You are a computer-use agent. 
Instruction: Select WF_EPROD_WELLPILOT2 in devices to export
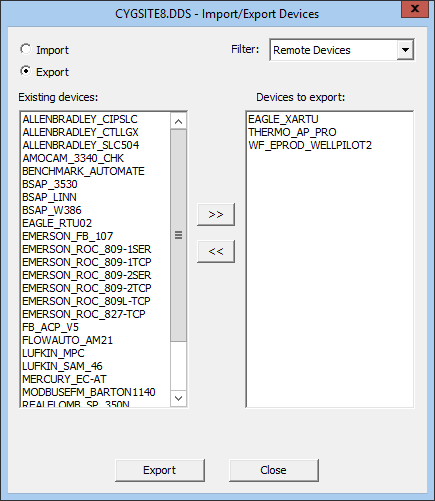pyautogui.click(x=330, y=145)
